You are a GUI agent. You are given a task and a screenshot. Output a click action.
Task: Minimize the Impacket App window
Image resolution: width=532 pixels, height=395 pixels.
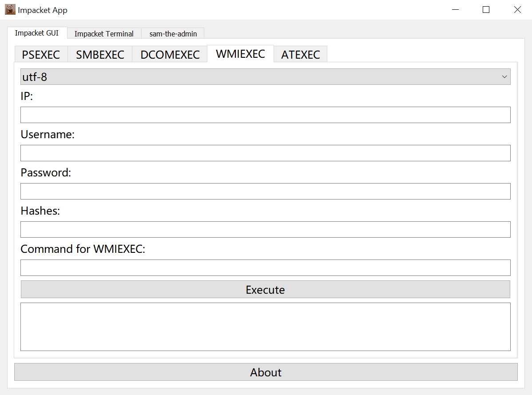coord(455,9)
